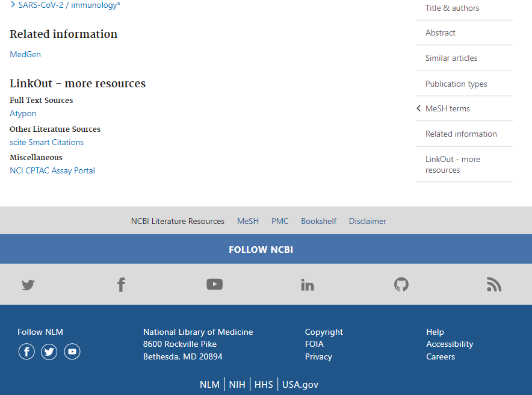Navigate to Related information section
Viewport: 532px width, 395px height.
coord(461,134)
